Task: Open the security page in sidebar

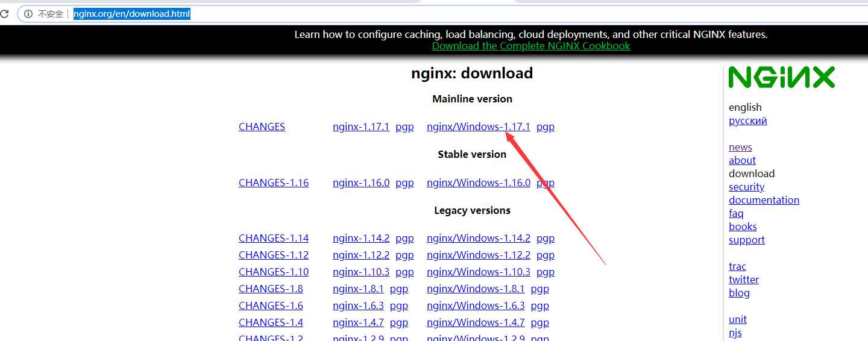Action: pyautogui.click(x=746, y=187)
